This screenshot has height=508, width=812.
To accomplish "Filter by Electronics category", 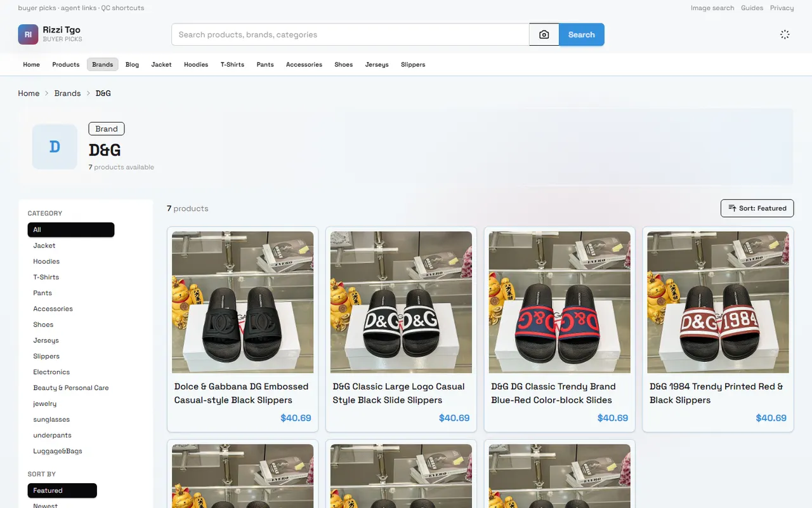I will tap(51, 372).
